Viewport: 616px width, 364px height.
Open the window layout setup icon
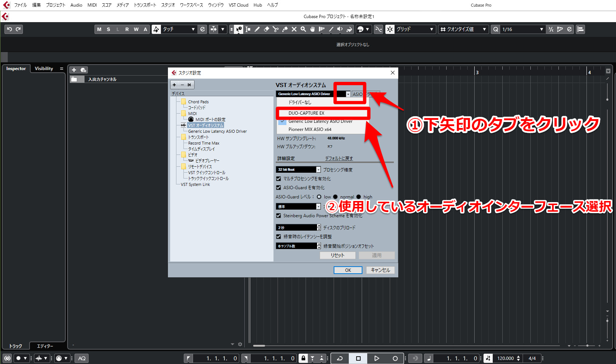(x=581, y=29)
